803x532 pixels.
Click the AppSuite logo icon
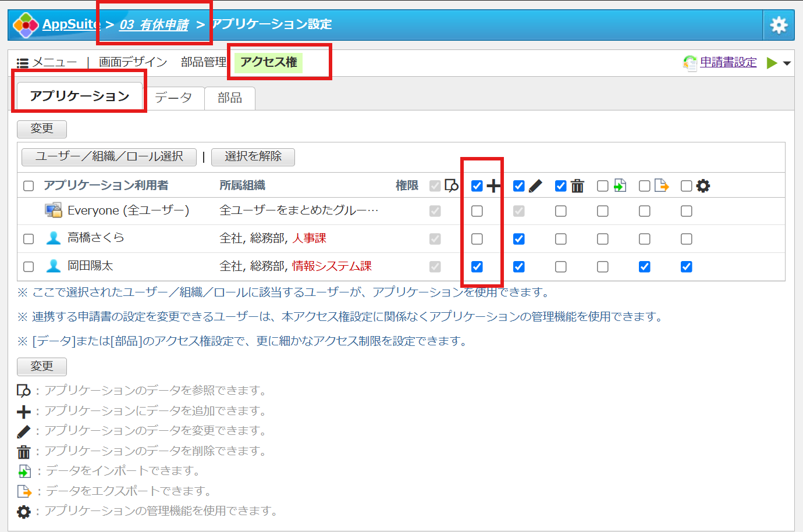pos(26,25)
